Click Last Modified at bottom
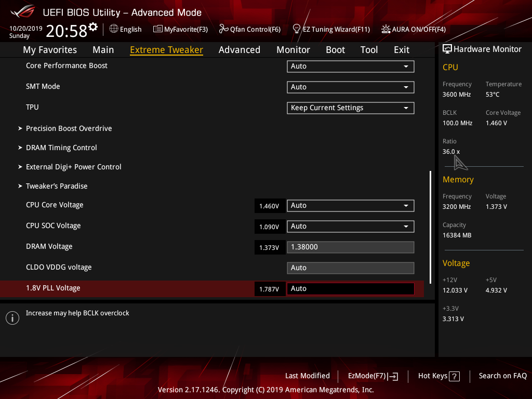This screenshot has height=399, width=532. (x=308, y=376)
